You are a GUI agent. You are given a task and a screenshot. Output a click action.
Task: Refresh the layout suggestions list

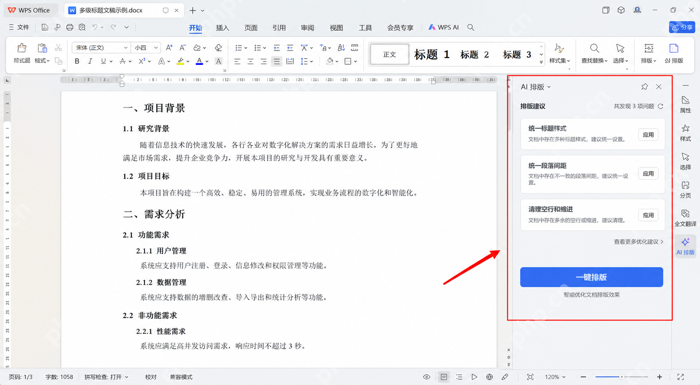click(661, 106)
